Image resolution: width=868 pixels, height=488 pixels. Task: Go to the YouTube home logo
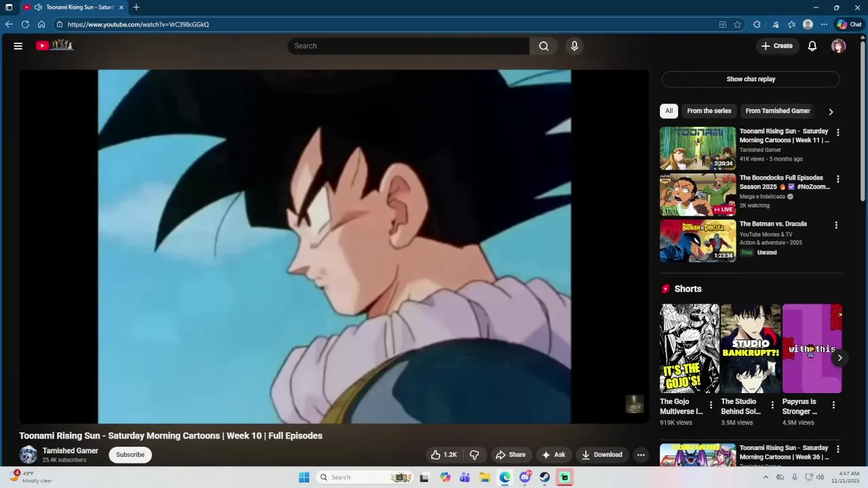(x=54, y=45)
